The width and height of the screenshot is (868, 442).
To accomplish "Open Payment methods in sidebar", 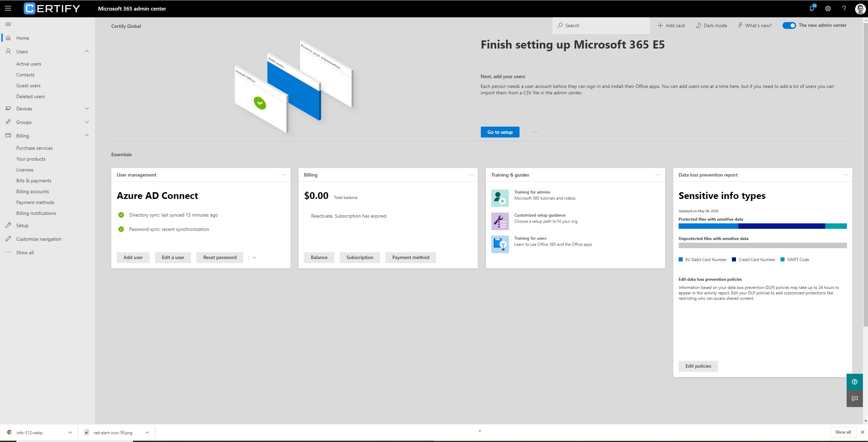I will point(35,202).
